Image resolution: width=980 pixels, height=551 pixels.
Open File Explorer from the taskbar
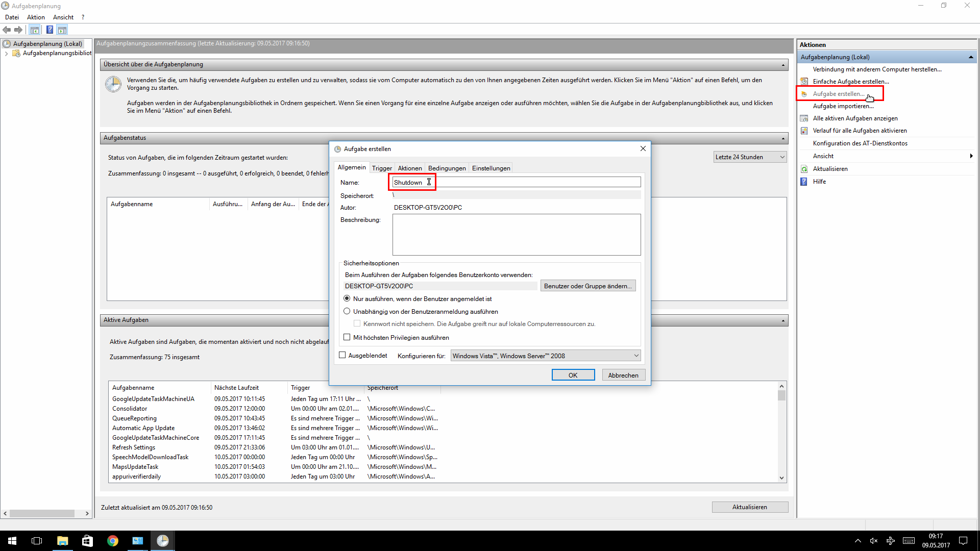click(x=62, y=541)
